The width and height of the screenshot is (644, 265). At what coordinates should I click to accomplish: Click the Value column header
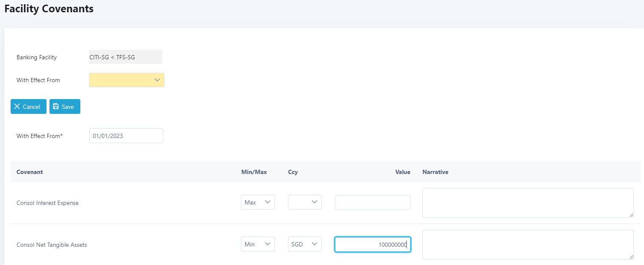(x=403, y=172)
